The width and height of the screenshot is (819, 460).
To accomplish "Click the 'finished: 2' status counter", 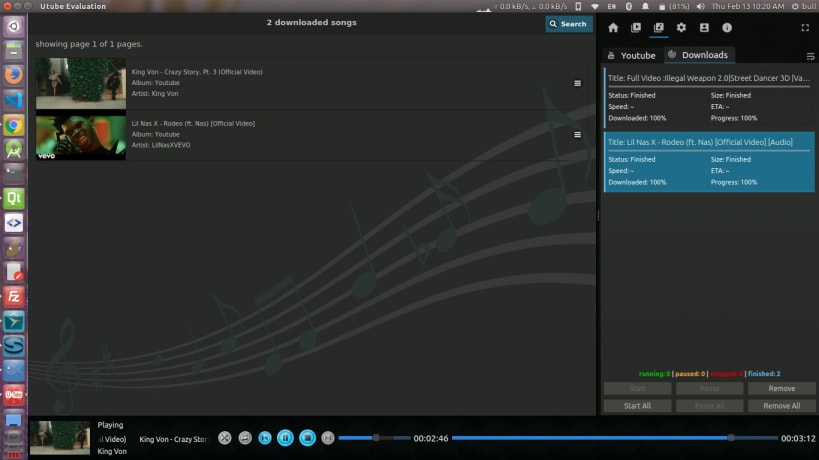I will pos(764,374).
